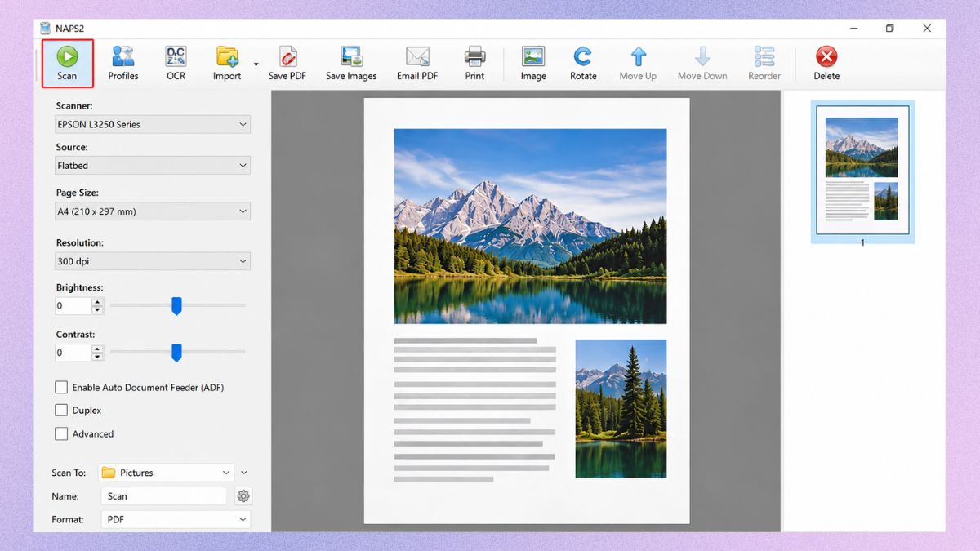Open the Scan To folder dropdown

(167, 473)
